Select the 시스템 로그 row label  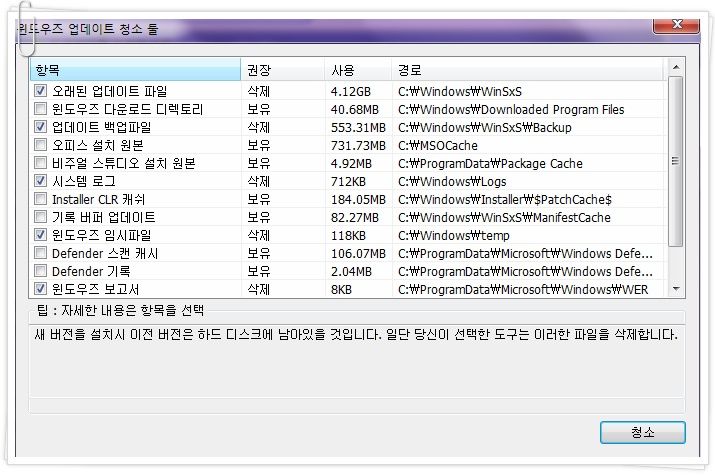(x=83, y=181)
